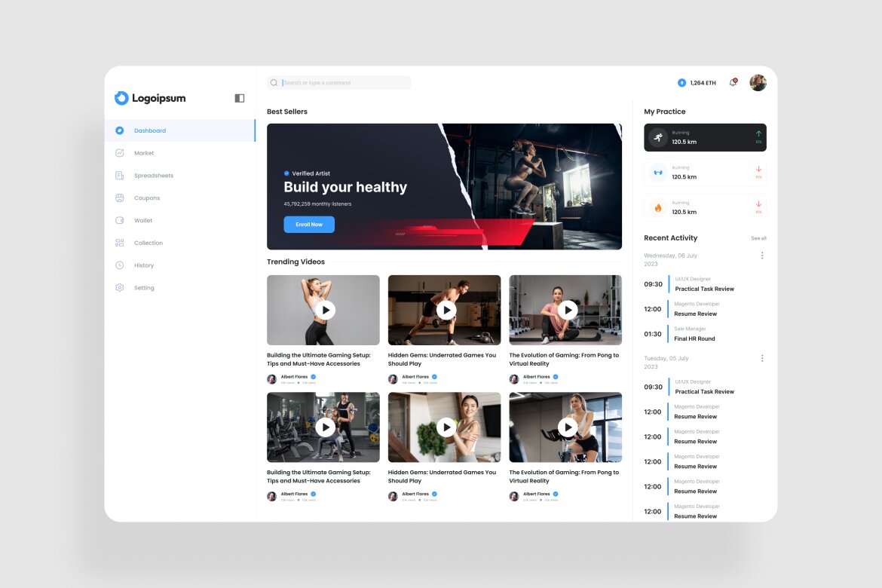Viewport: 882px width, 588px height.
Task: Click the notification bell icon
Action: [x=732, y=82]
